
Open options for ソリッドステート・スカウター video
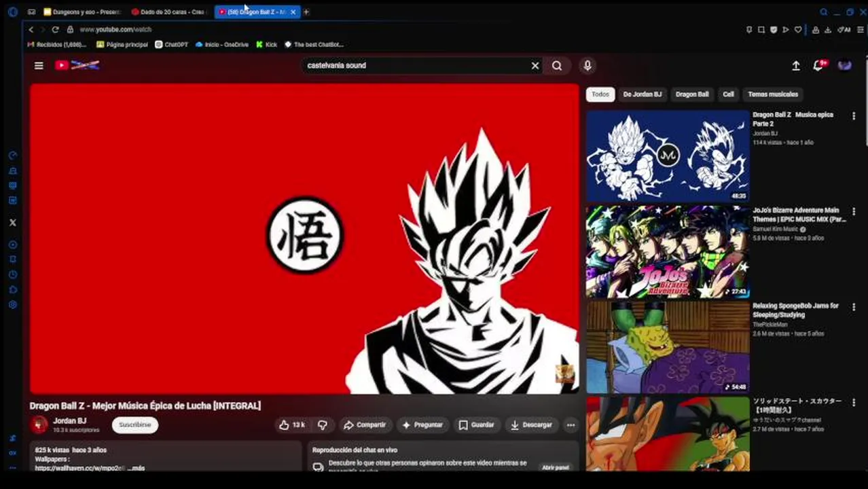tap(854, 403)
